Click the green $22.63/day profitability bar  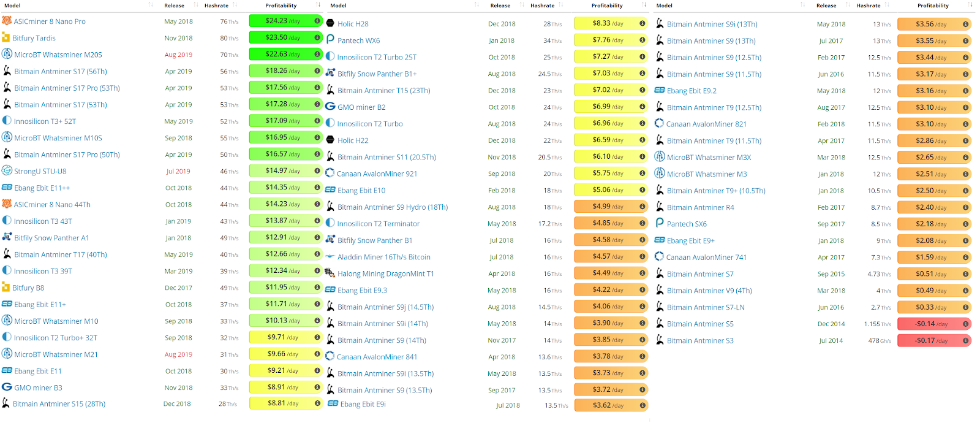285,54
